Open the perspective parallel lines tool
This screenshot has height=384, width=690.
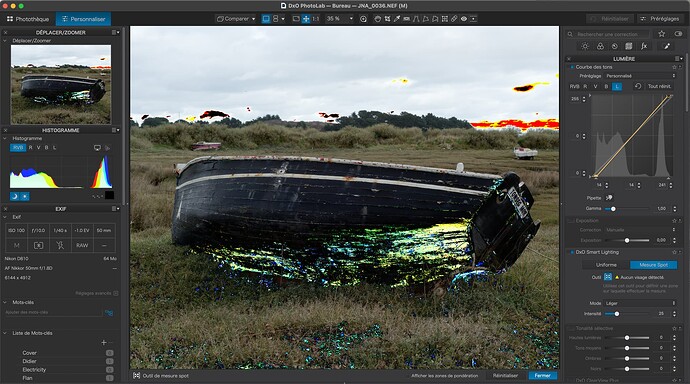(x=416, y=19)
